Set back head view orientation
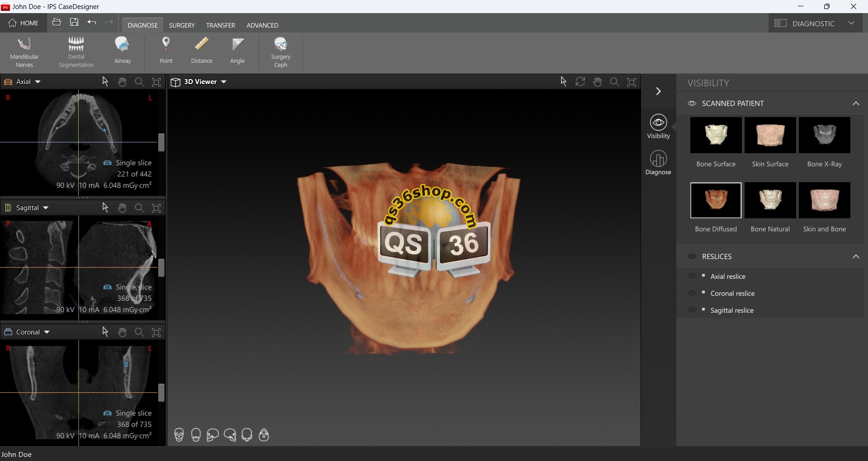This screenshot has height=461, width=868. point(196,435)
